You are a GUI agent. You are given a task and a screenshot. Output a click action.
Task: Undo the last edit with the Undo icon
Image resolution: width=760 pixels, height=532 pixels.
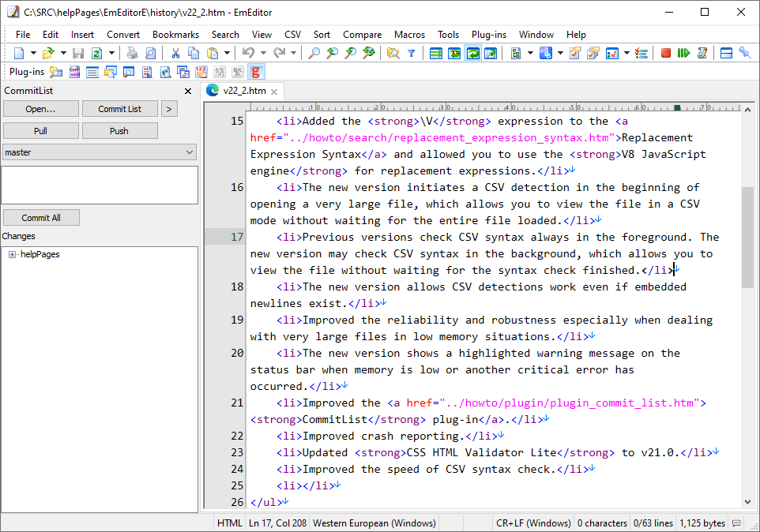click(x=248, y=53)
